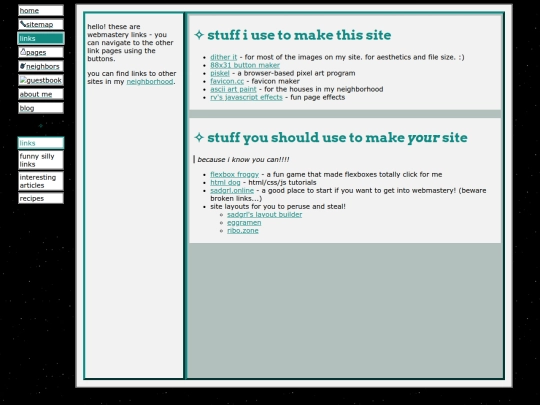Switch to funny silly links page
Image resolution: width=540 pixels, height=405 pixels.
click(41, 160)
